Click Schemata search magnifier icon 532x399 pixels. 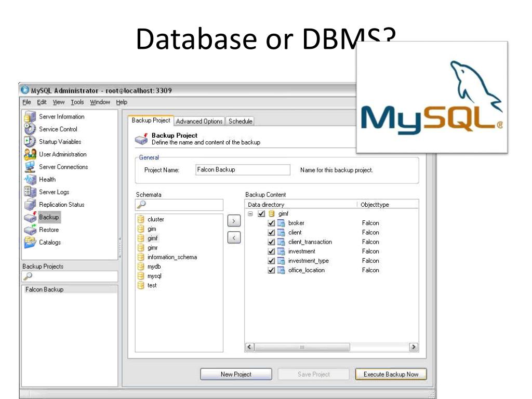click(141, 205)
